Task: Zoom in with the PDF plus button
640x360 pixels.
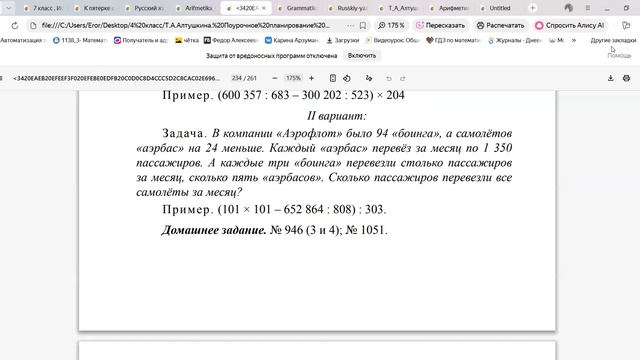Action: pyautogui.click(x=311, y=78)
